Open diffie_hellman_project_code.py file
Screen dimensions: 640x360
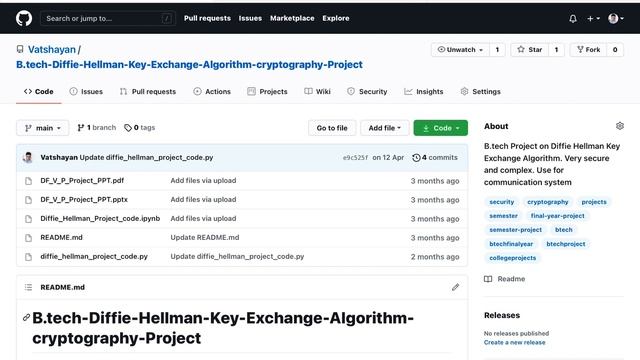(94, 256)
